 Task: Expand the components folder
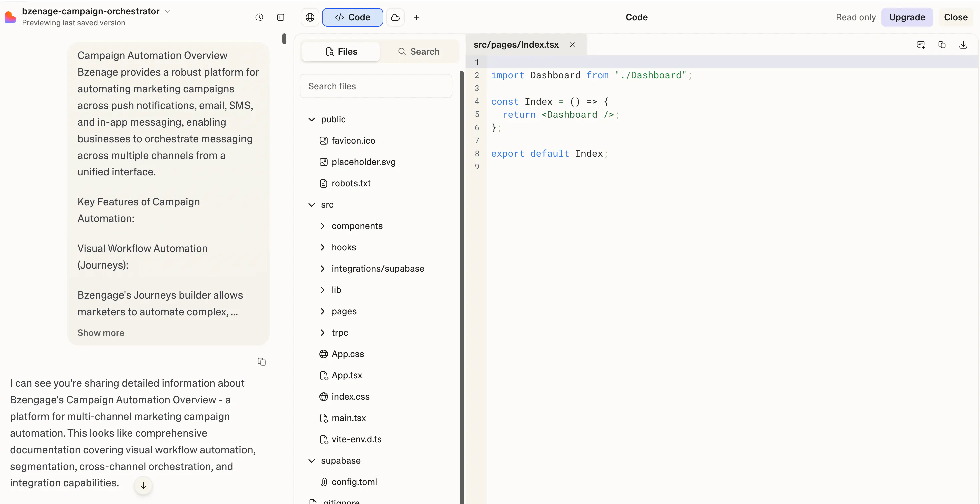click(323, 226)
